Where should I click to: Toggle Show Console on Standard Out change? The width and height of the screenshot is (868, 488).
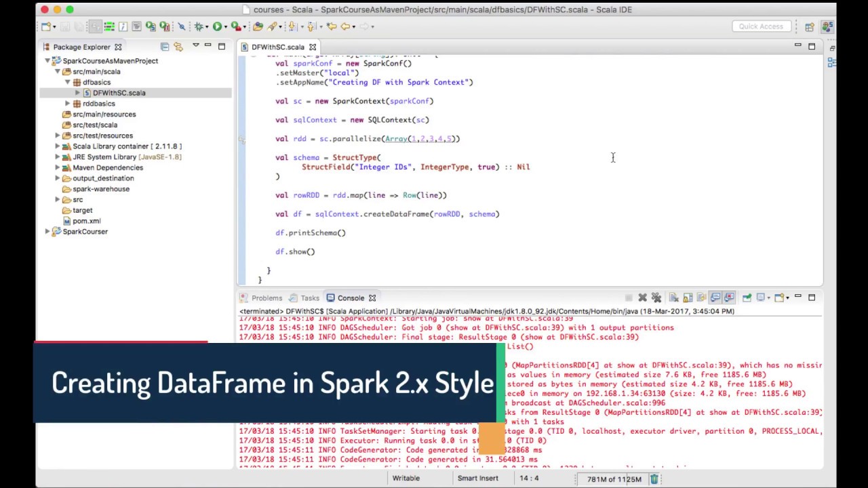click(x=715, y=298)
